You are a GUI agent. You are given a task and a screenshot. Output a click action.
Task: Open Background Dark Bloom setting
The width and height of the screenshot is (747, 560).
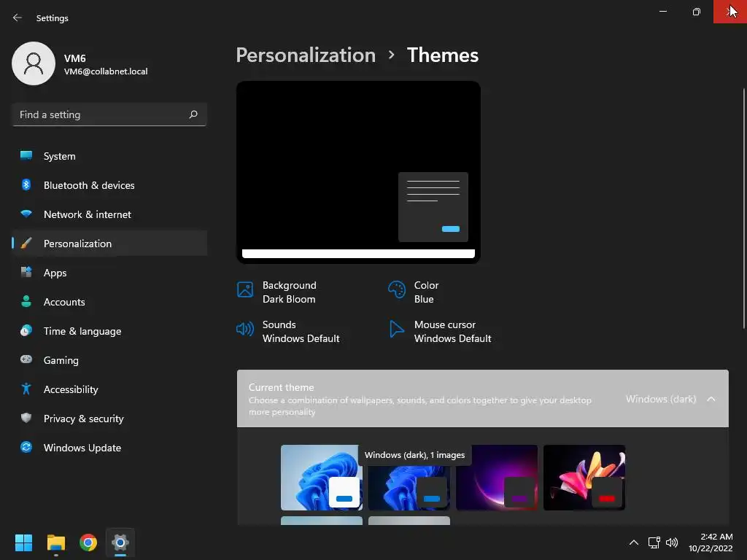point(289,292)
